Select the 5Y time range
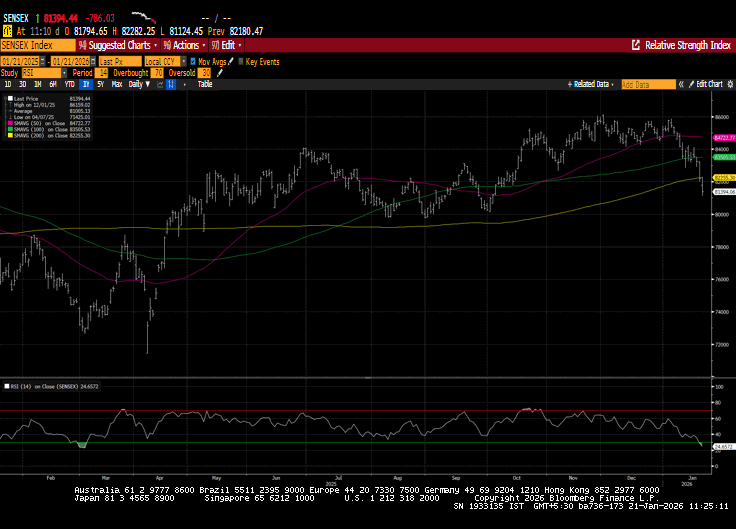The image size is (736, 529). (x=100, y=84)
